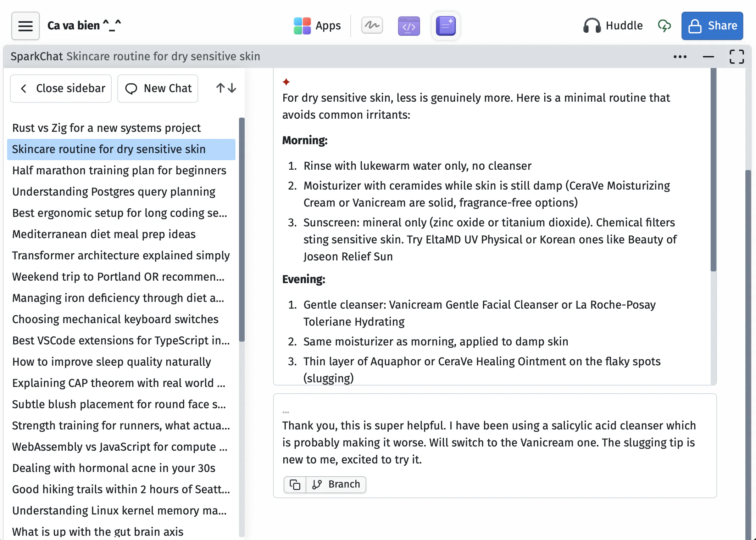Open 'Strength training for runners, what actua...' chat
Screen dimensions: 756x540
pos(121,426)
